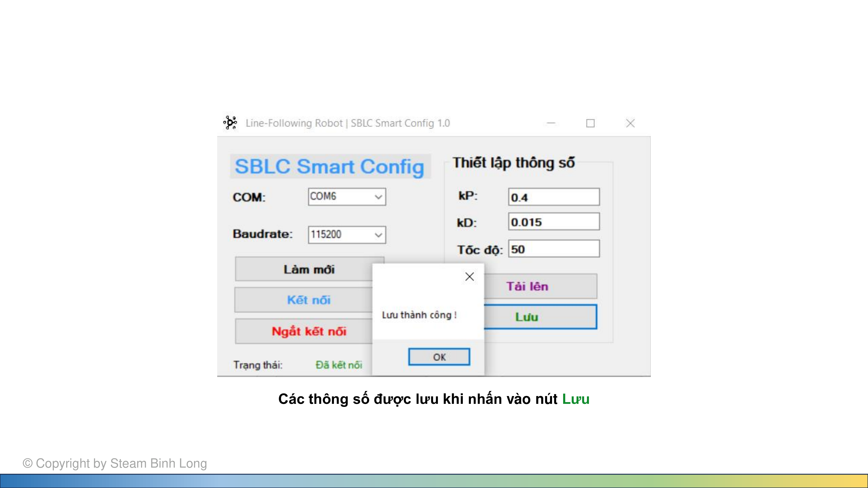Expand the Baudrate dropdown arrow
The height and width of the screenshot is (488, 868).
378,235
